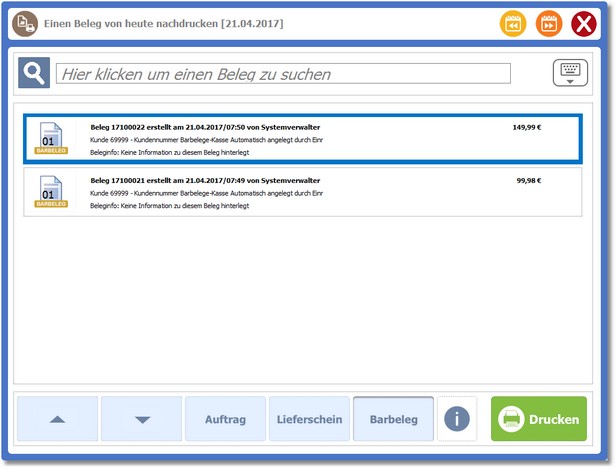Click the 149,99 € amount

526,128
